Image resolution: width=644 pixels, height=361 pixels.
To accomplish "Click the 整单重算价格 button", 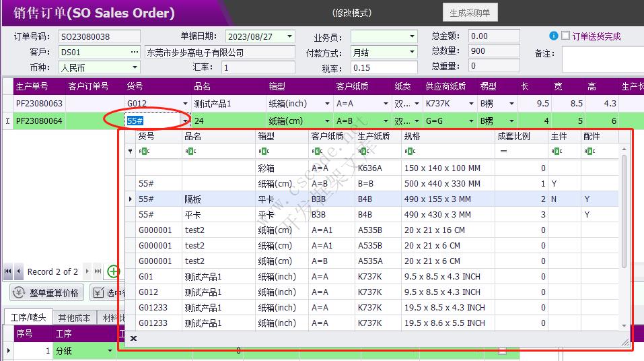I will 46,292.
